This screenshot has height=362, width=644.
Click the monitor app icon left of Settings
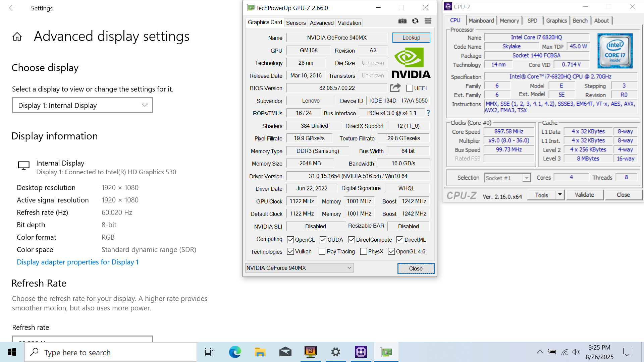(310, 352)
